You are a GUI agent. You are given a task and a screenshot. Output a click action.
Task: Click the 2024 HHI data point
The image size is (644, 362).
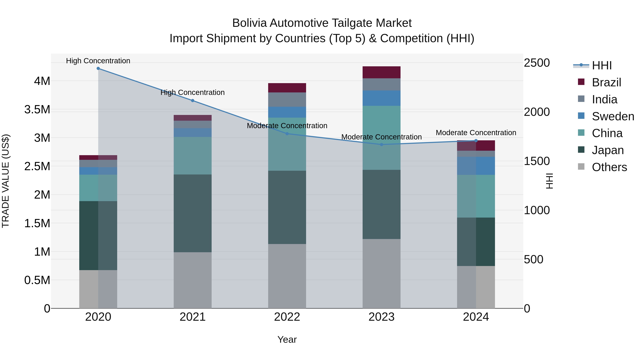[476, 141]
